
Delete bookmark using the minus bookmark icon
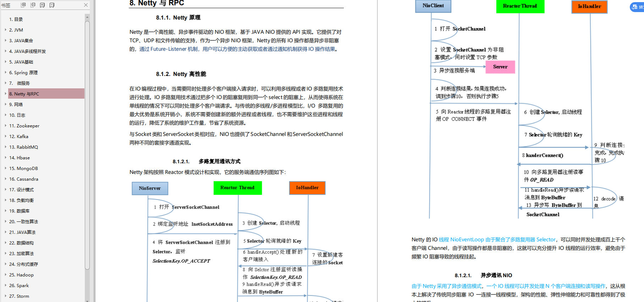pyautogui.click(x=52, y=5)
